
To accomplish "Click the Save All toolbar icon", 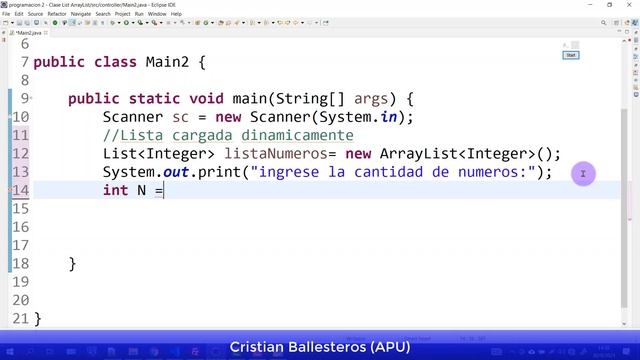I will tap(27, 23).
